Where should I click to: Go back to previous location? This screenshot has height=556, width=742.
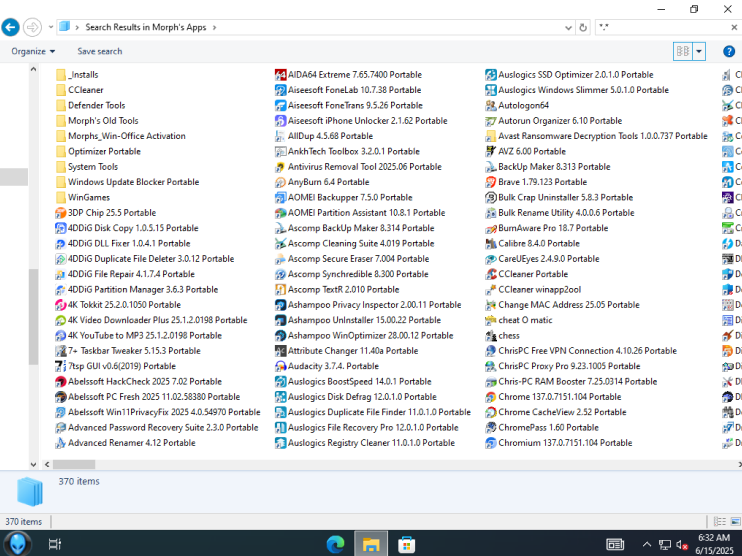tap(10, 27)
